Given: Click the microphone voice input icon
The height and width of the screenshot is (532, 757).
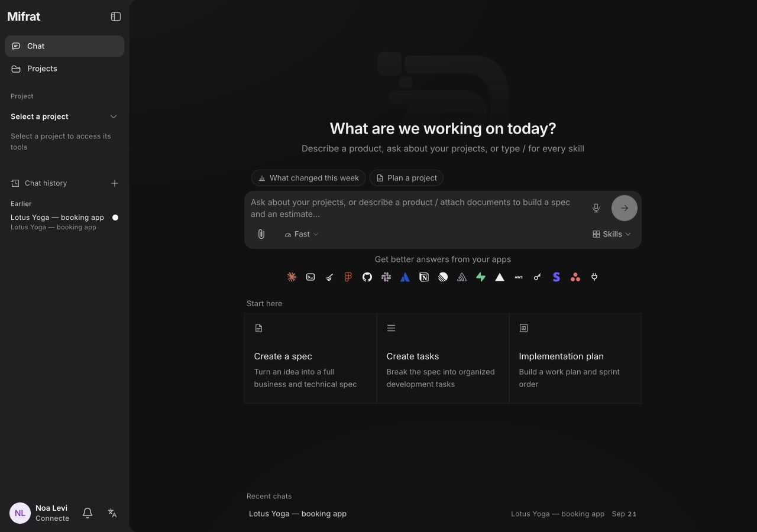Looking at the screenshot, I should point(596,208).
